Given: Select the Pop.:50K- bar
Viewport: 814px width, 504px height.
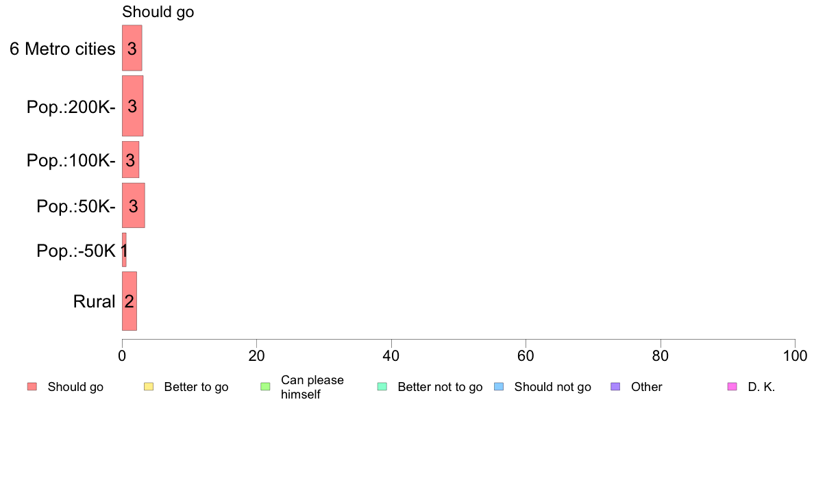Looking at the screenshot, I should 134,205.
